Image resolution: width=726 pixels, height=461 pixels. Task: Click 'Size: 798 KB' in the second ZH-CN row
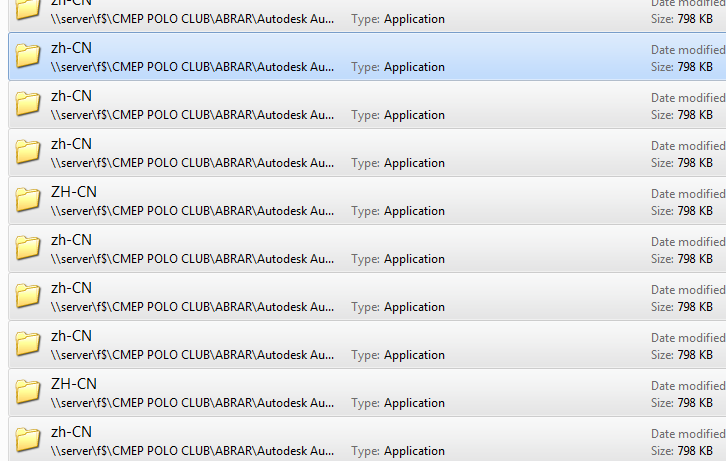click(682, 403)
